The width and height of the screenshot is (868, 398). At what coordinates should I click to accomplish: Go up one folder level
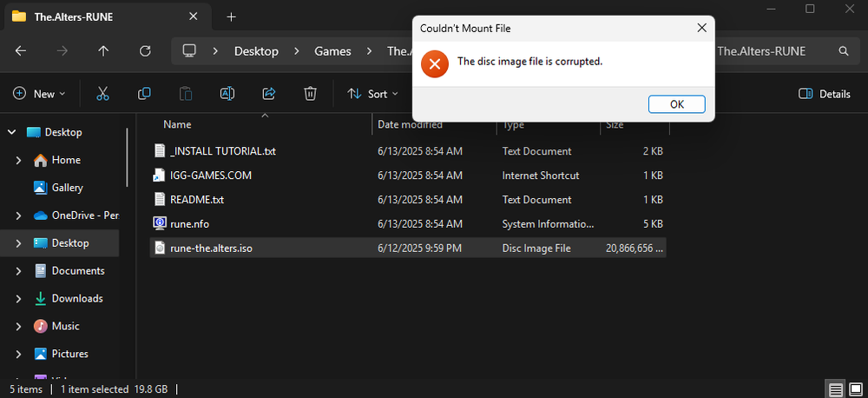[x=103, y=51]
